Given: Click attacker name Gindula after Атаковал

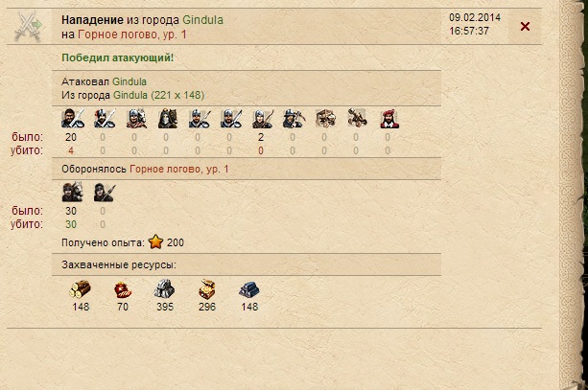Looking at the screenshot, I should [129, 81].
